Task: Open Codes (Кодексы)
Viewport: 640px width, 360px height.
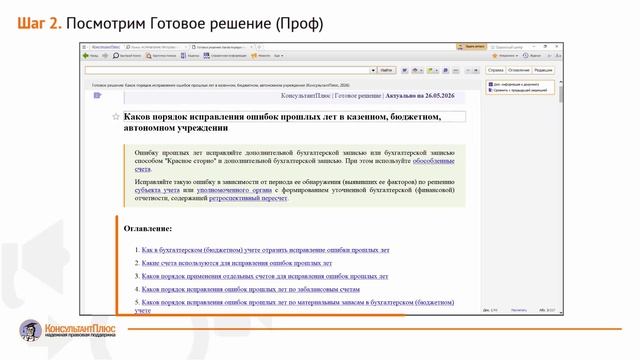Action: pyautogui.click(x=190, y=56)
